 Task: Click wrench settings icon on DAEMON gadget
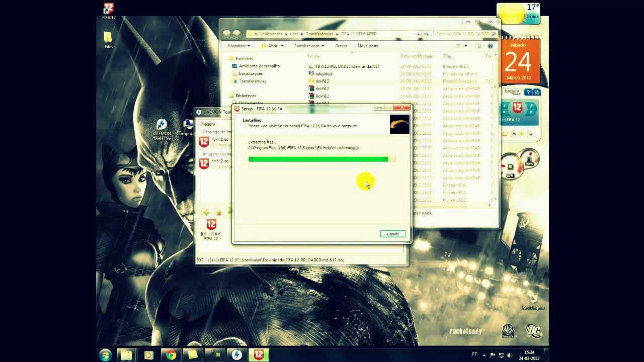[x=531, y=106]
